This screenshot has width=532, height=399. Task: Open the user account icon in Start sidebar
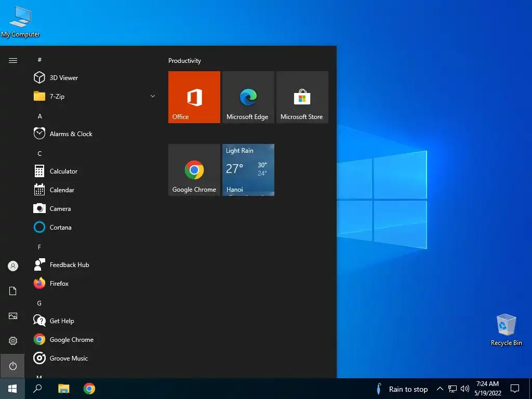pyautogui.click(x=13, y=266)
